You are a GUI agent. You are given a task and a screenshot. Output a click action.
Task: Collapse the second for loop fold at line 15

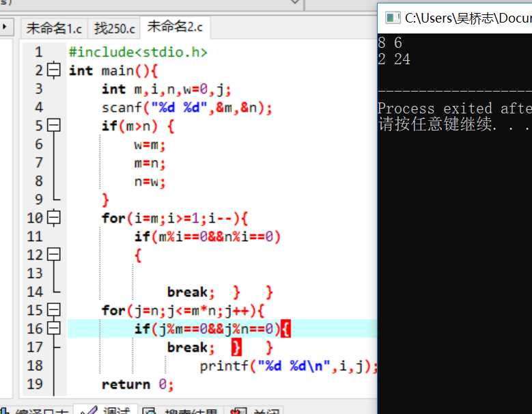coord(53,310)
